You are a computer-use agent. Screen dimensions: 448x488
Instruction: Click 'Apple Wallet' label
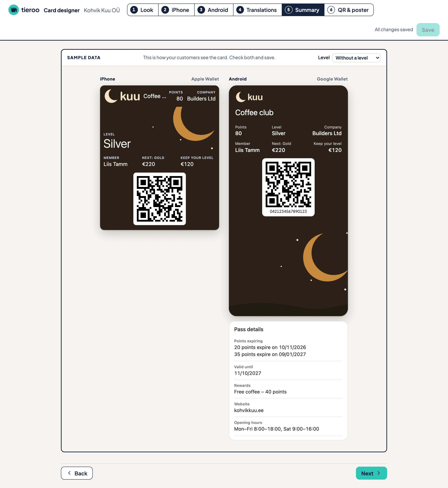click(205, 79)
